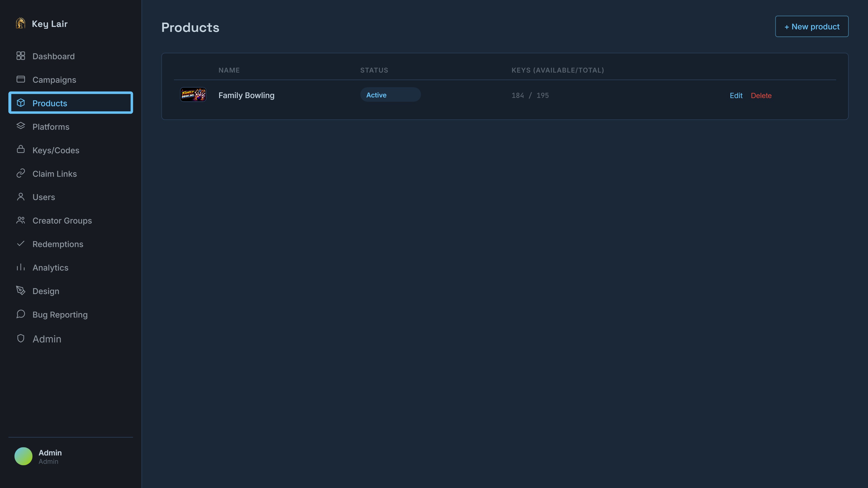The image size is (868, 488).
Task: Open the Admin user profile name
Action: [50, 453]
